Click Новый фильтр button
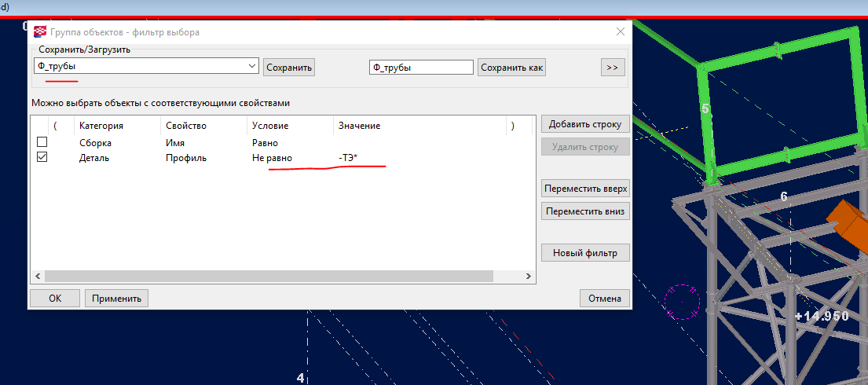The image size is (868, 385). point(585,253)
